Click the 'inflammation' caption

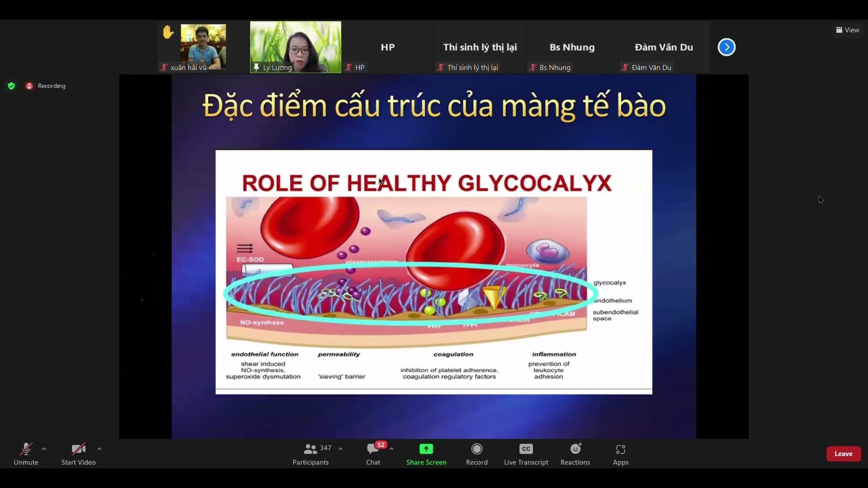554,354
